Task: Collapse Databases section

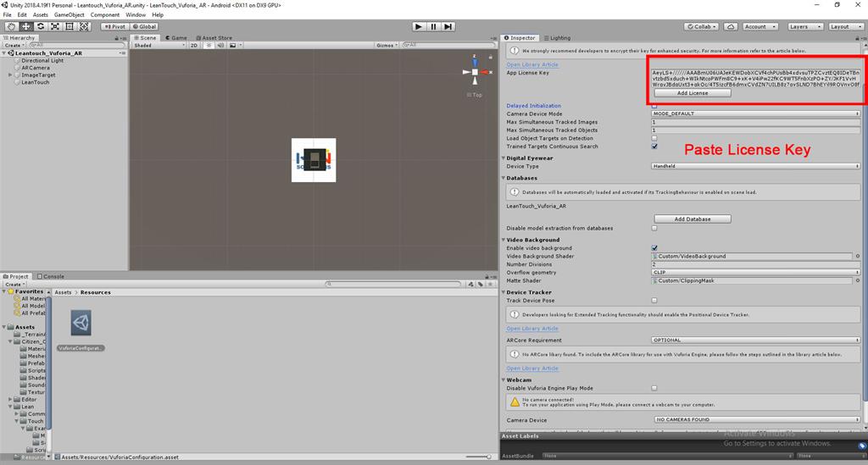Action: (x=504, y=178)
